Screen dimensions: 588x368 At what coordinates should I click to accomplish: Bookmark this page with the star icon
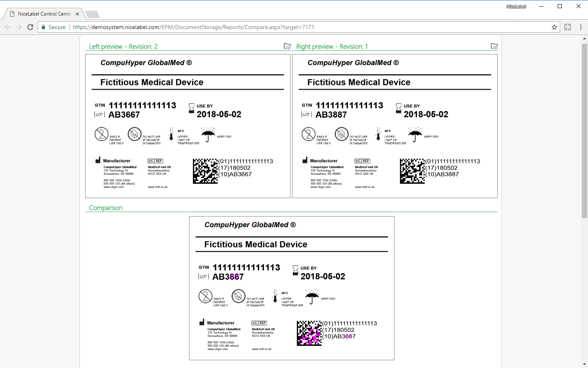pos(554,27)
